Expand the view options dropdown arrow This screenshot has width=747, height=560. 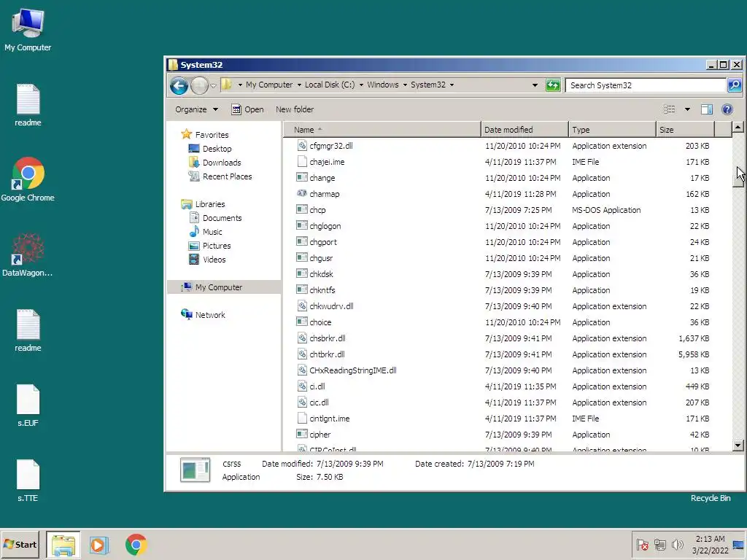point(687,109)
